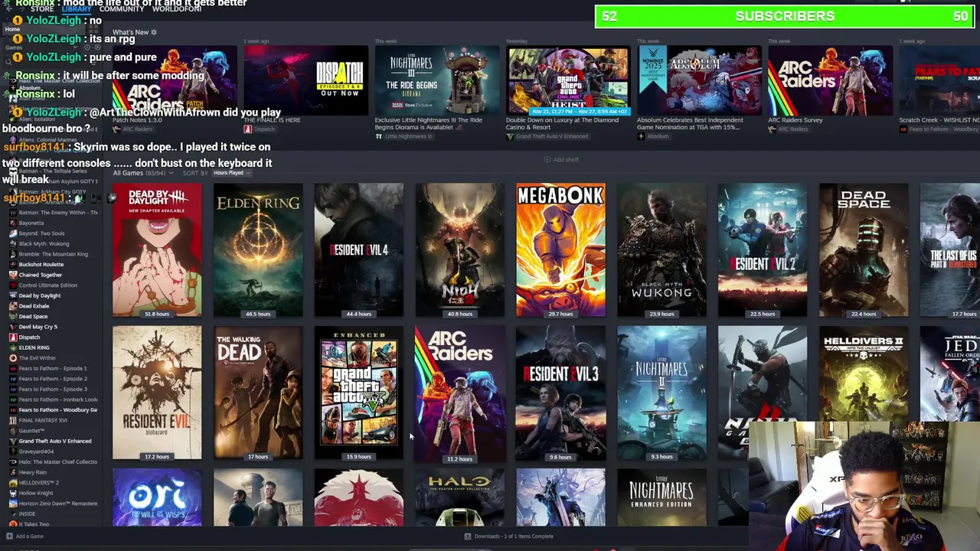Select Resident Evil 3 game cover
This screenshot has height=551, width=980.
560,393
